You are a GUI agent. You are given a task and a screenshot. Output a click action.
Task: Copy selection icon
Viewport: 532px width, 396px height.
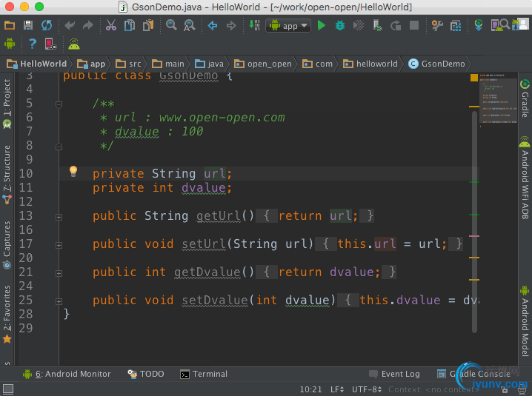[129, 25]
